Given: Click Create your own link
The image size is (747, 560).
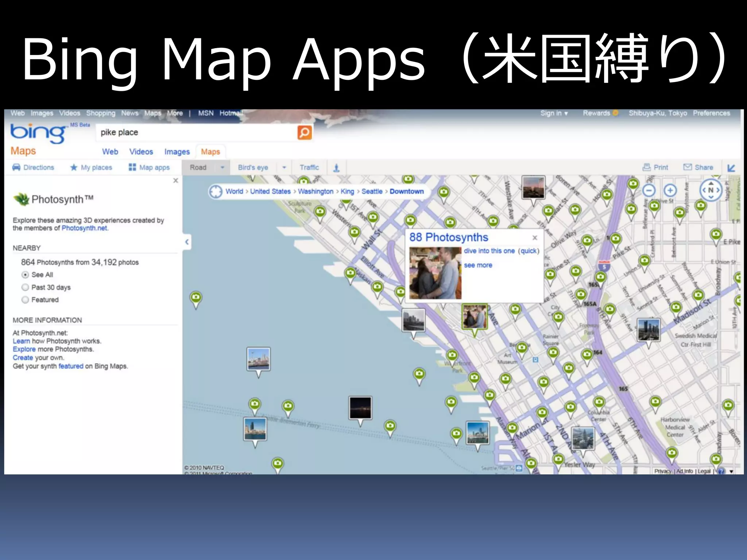Looking at the screenshot, I should coord(23,358).
